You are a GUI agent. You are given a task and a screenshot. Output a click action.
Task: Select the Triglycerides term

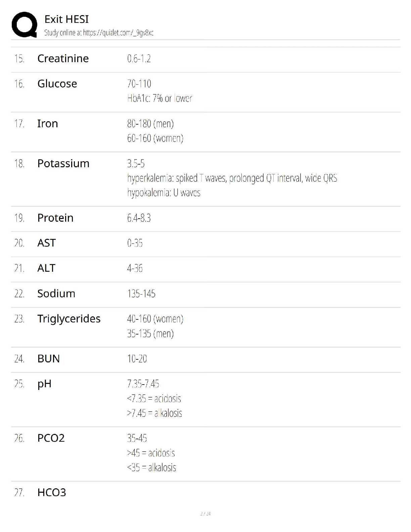point(69,319)
